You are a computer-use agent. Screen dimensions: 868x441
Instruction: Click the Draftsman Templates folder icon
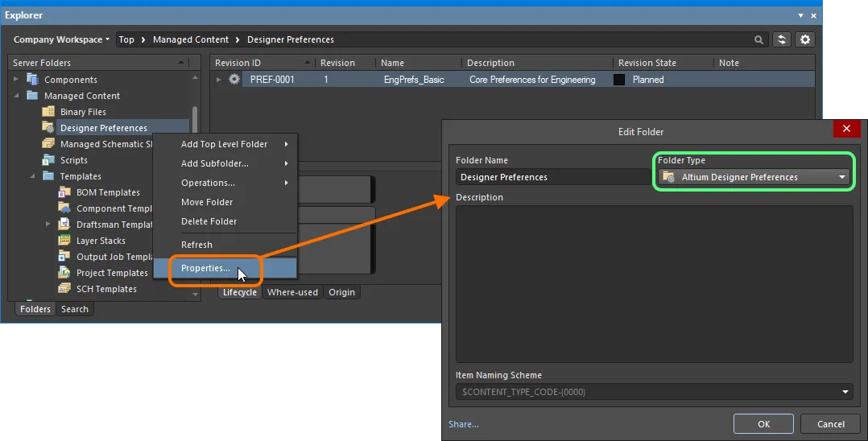pos(64,224)
